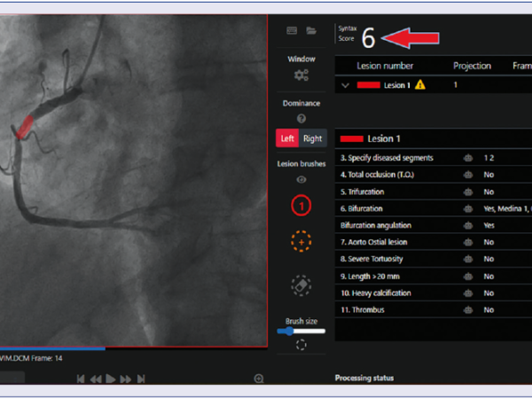Click the Dominance help question mark
This screenshot has height=399, width=532.
(301, 119)
